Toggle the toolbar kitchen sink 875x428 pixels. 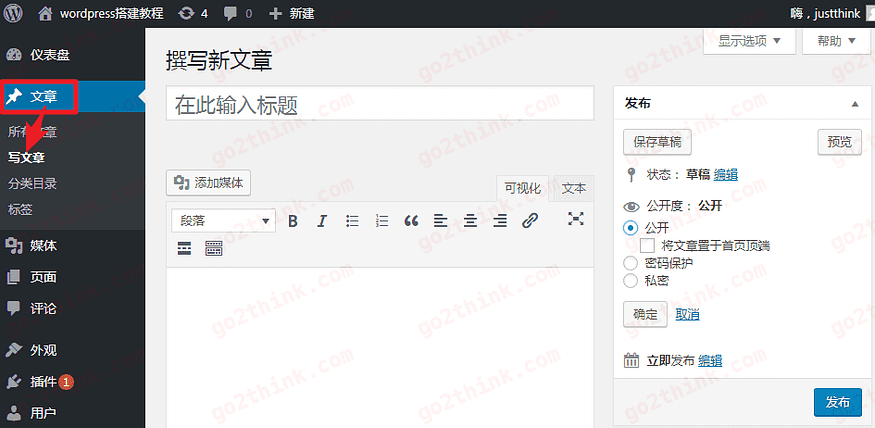214,249
